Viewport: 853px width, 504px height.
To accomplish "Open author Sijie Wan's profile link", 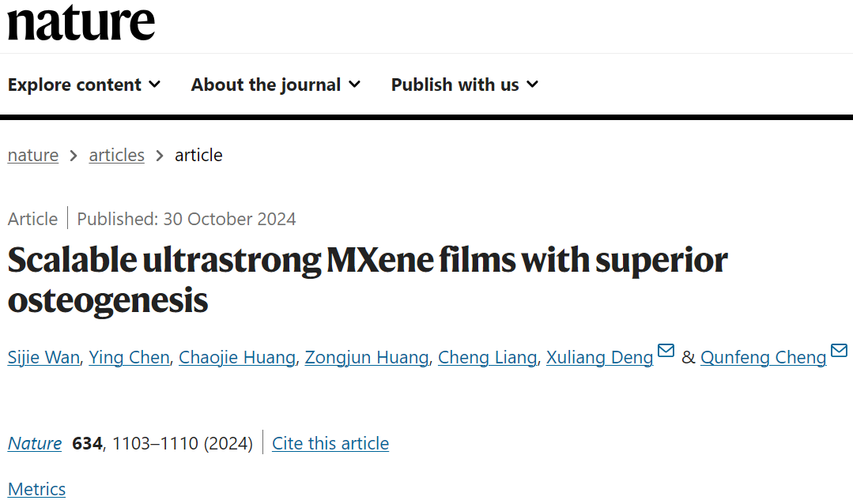I will pyautogui.click(x=43, y=357).
